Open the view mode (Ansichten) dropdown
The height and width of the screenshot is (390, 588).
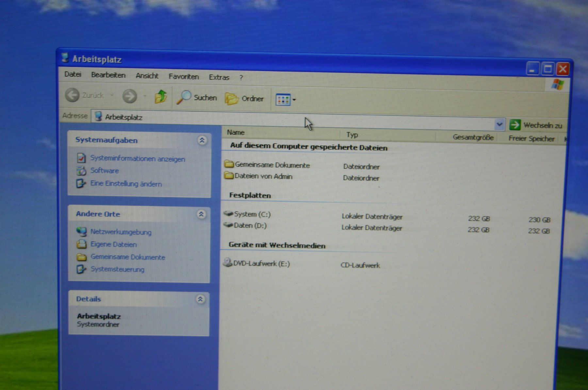coord(286,100)
